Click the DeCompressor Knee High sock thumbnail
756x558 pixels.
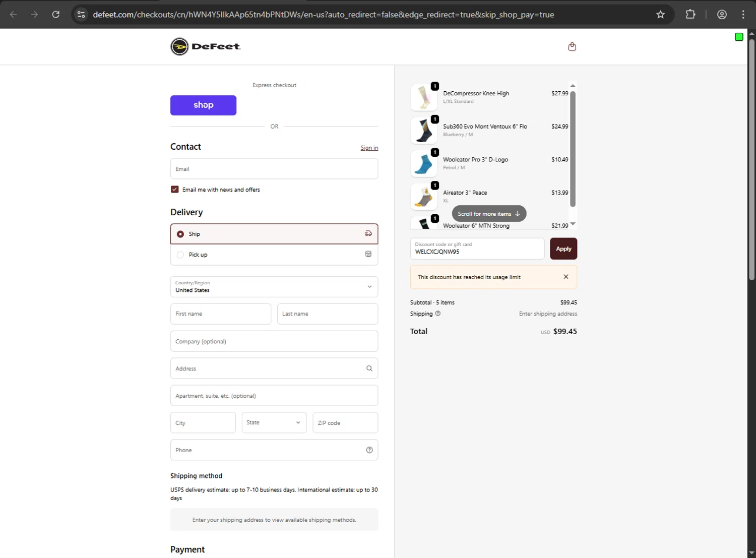[424, 97]
